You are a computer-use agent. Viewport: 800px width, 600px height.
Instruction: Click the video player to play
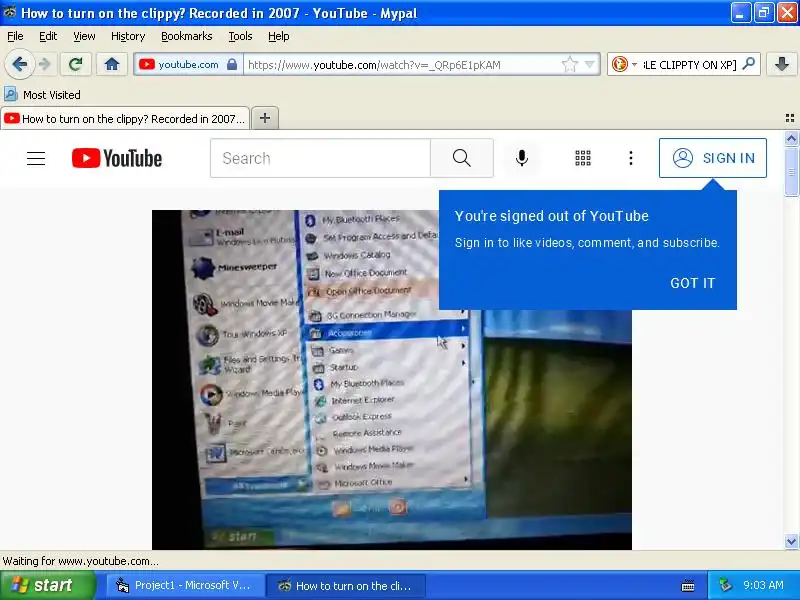(392, 380)
